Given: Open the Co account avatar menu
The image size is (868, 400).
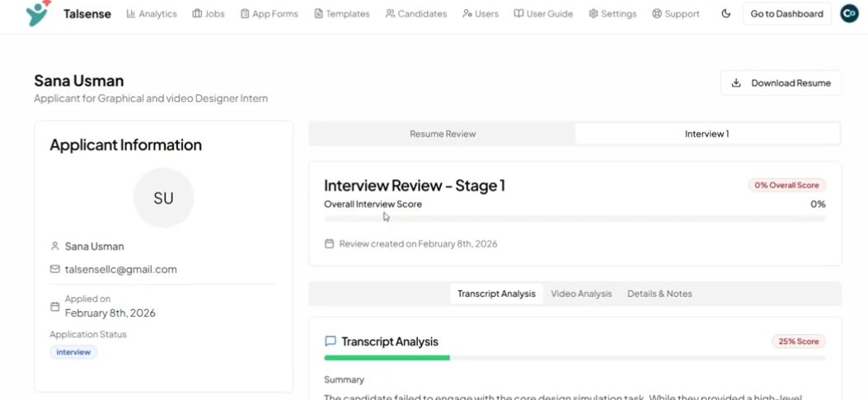Looking at the screenshot, I should (849, 14).
